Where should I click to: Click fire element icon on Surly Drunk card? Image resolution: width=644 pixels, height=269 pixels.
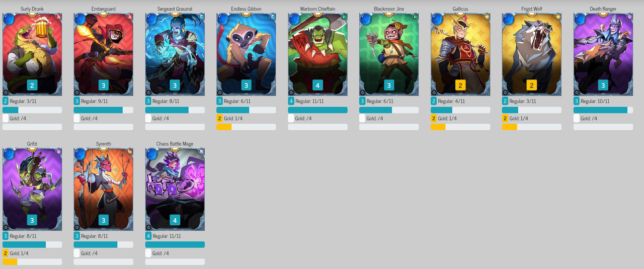58,16
